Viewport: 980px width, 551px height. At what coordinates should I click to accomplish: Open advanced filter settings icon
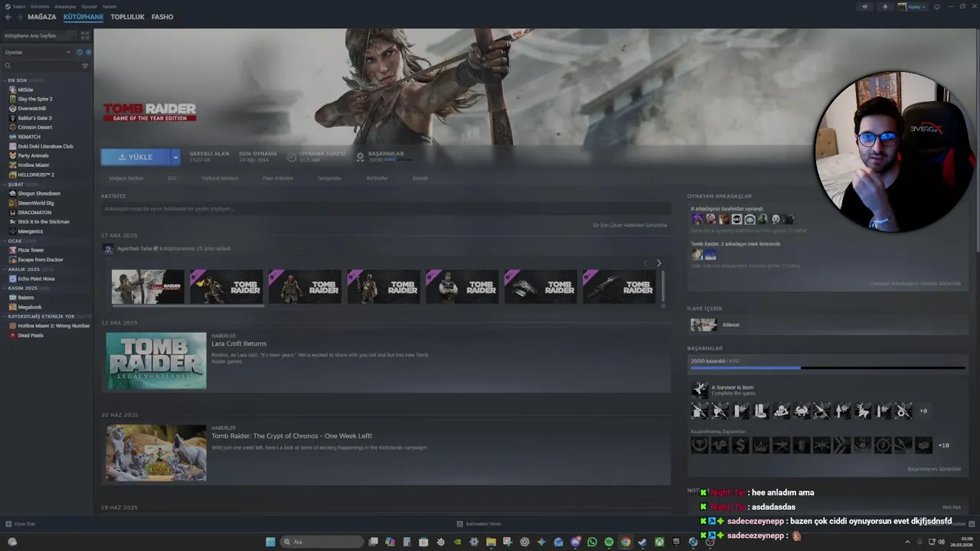tap(85, 66)
